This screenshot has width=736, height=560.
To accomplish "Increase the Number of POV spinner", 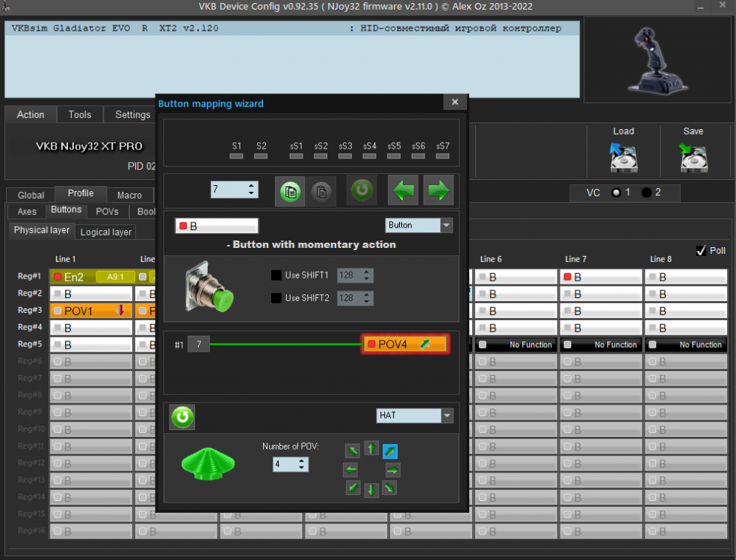I will coord(302,461).
